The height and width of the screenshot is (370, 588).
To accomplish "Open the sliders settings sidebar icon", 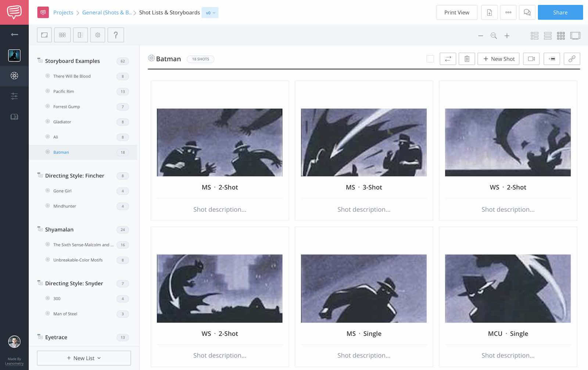I will point(14,96).
